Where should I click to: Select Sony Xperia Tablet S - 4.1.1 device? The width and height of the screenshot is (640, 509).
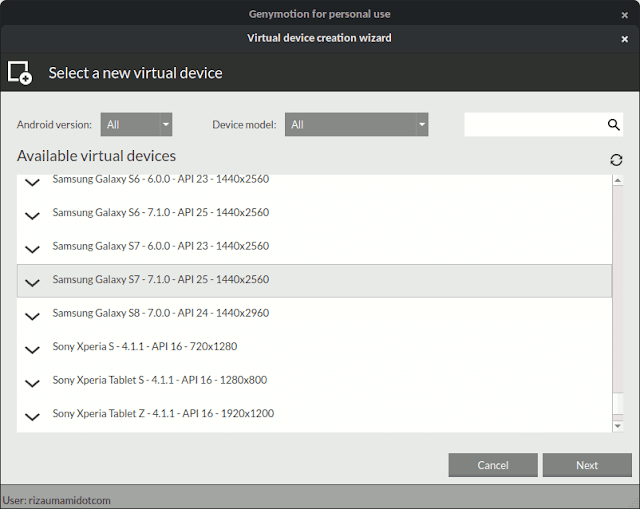click(314, 381)
